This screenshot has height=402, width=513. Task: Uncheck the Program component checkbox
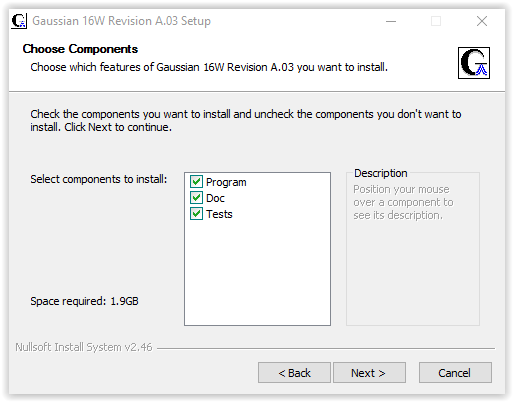(x=196, y=182)
